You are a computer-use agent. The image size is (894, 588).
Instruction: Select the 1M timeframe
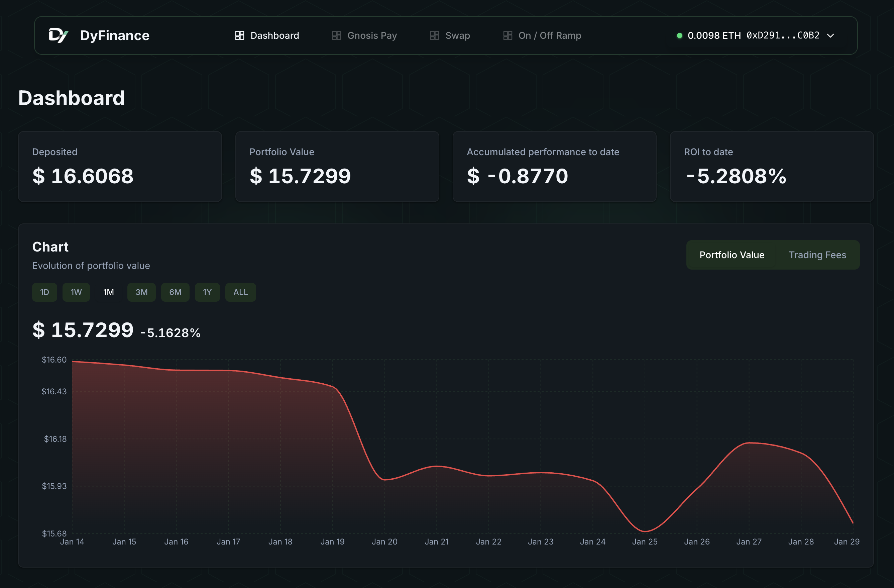(x=108, y=292)
